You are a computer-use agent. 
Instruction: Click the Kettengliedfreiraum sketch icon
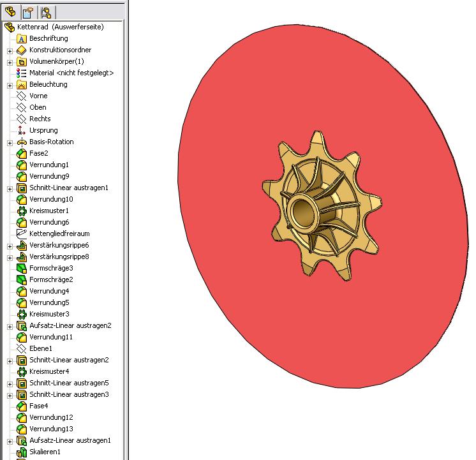click(x=21, y=234)
